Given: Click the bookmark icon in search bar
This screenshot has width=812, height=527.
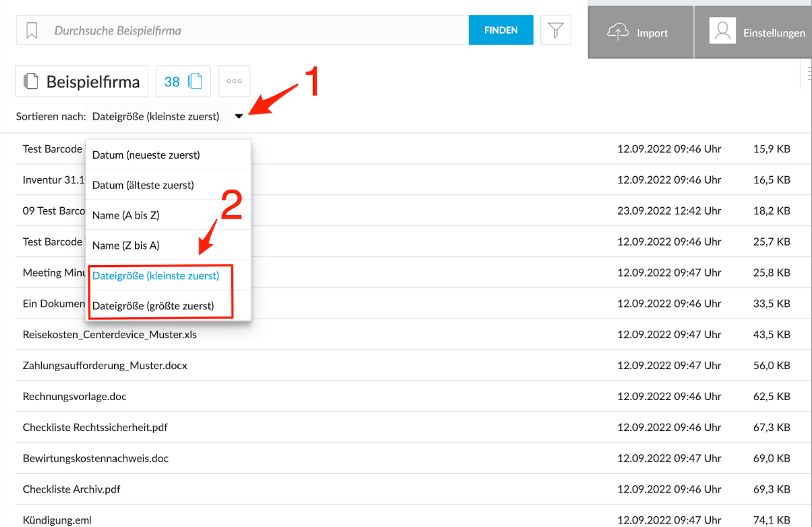Looking at the screenshot, I should tap(32, 30).
